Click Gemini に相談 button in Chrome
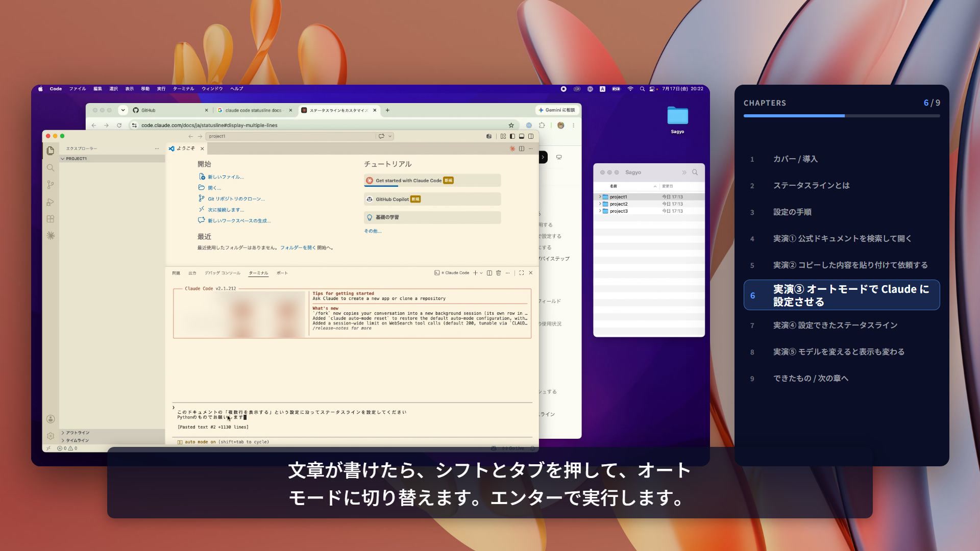This screenshot has height=551, width=980. point(556,110)
